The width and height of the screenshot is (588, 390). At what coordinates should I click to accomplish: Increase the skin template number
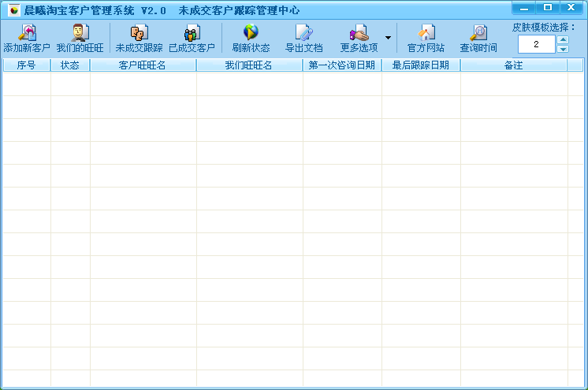click(x=563, y=39)
